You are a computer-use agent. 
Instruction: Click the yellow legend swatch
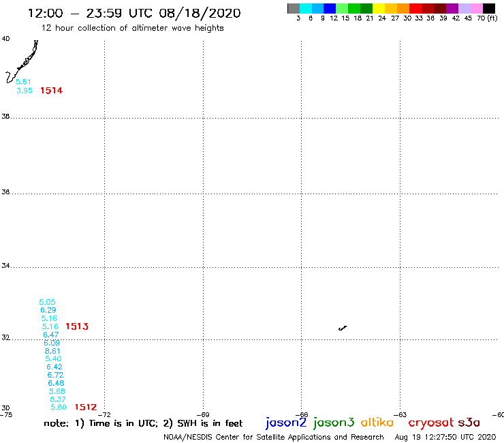tap(379, 9)
